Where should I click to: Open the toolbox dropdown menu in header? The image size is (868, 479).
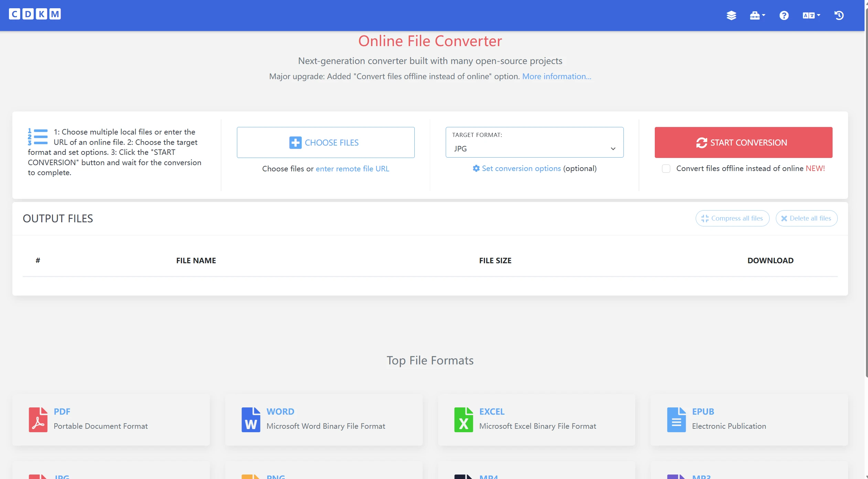point(757,15)
